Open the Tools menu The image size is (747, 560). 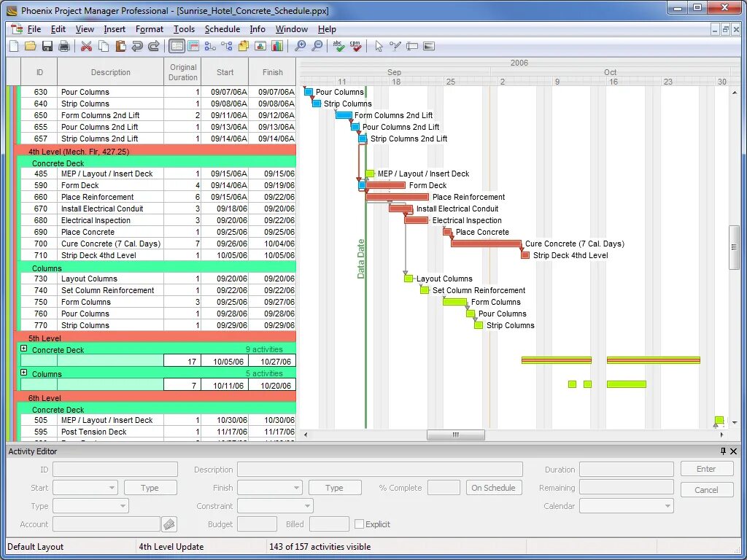184,29
